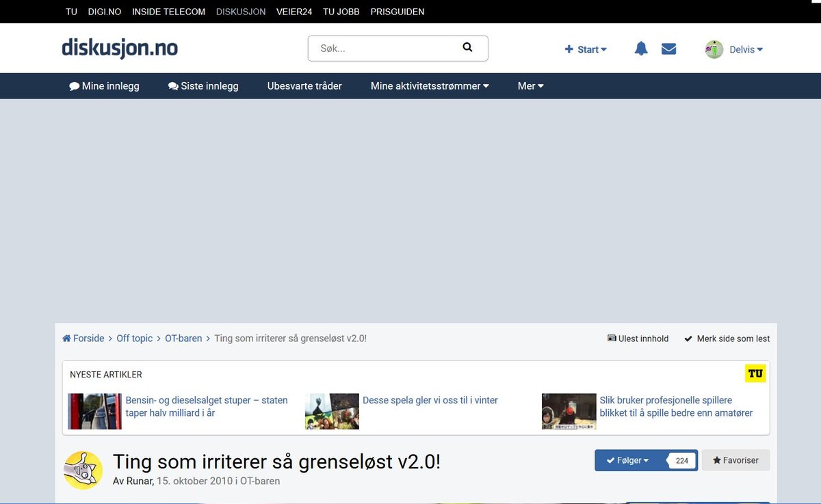The width and height of the screenshot is (821, 504).
Task: Click the TU yellow logo badge
Action: pyautogui.click(x=755, y=373)
